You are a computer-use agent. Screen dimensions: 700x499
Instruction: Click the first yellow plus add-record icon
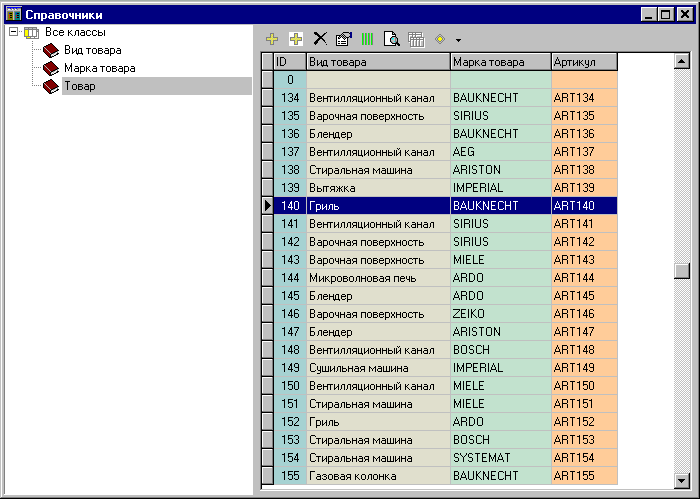(272, 39)
